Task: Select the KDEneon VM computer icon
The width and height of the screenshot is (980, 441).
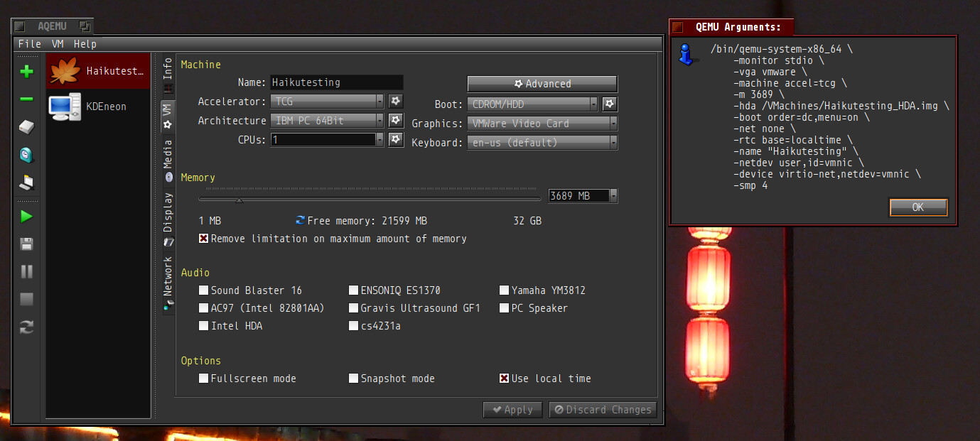Action: tap(65, 107)
